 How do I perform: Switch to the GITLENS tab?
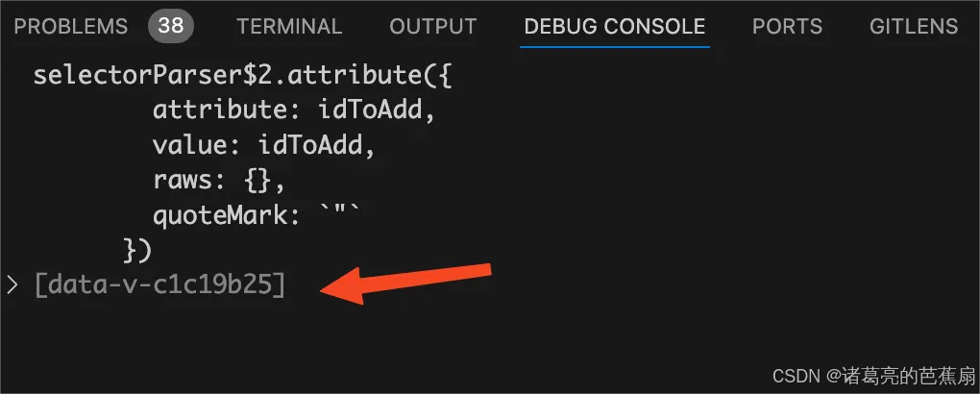tap(914, 26)
